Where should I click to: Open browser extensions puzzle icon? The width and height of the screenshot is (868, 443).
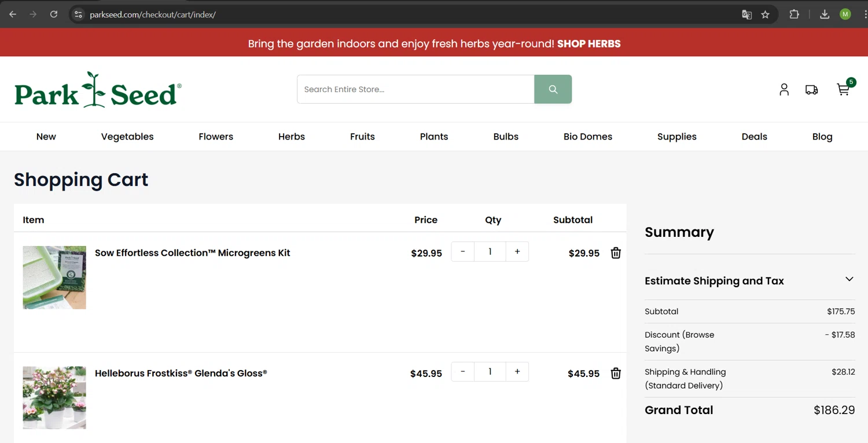[x=795, y=14]
